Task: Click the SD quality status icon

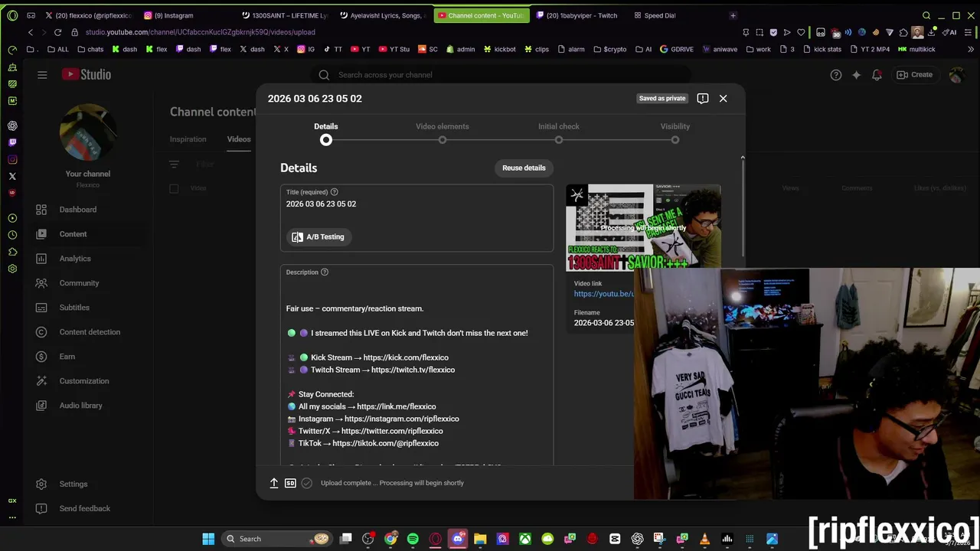Action: click(x=290, y=483)
